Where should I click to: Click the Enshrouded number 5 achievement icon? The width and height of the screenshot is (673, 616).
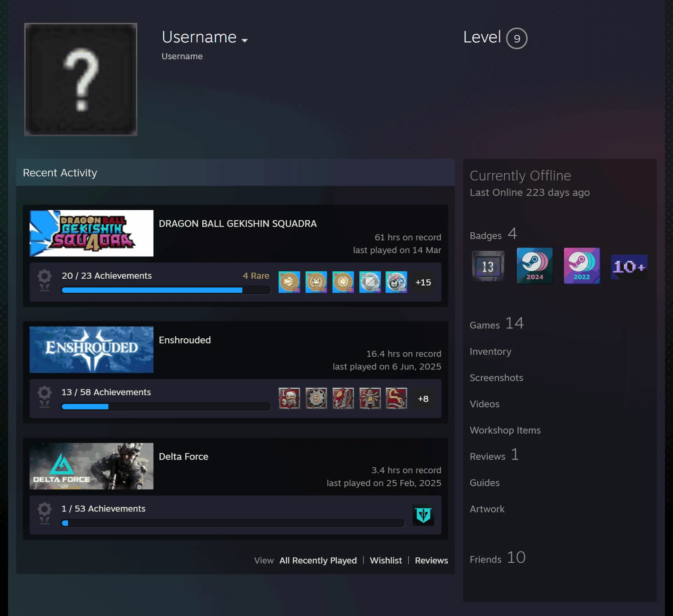(x=316, y=398)
